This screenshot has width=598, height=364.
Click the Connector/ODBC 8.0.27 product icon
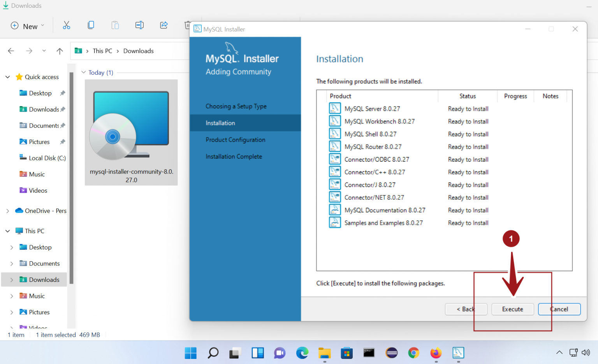click(x=334, y=159)
